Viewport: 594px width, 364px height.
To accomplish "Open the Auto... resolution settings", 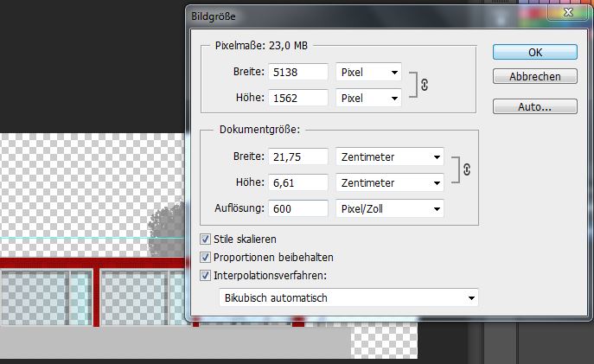I will tap(535, 106).
